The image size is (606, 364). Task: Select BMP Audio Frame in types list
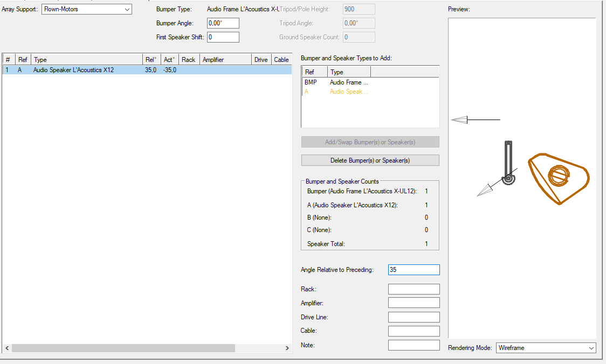pyautogui.click(x=348, y=82)
